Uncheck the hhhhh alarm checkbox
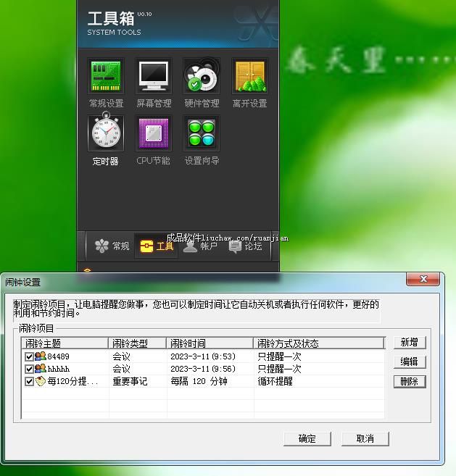 29,369
